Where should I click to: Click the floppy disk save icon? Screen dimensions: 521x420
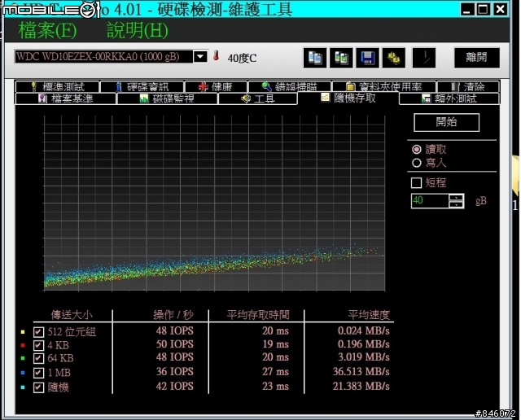point(367,58)
